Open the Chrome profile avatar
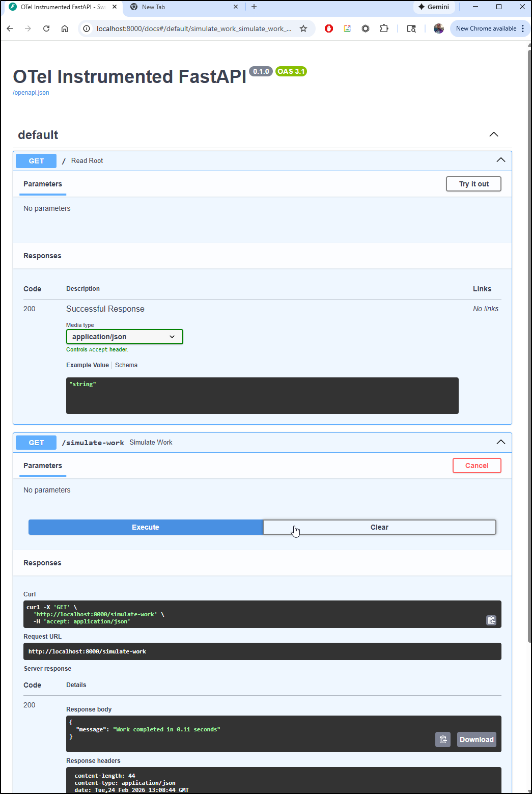 pyautogui.click(x=438, y=29)
